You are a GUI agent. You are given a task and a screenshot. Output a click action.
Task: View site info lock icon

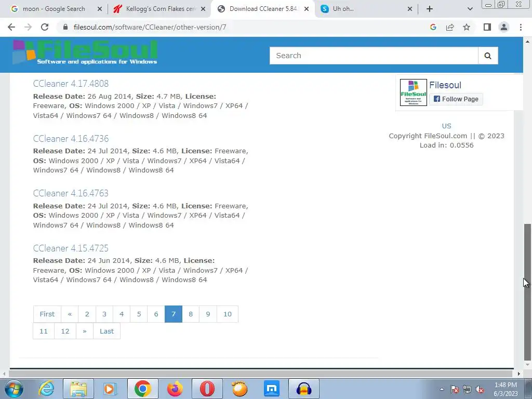(x=65, y=27)
